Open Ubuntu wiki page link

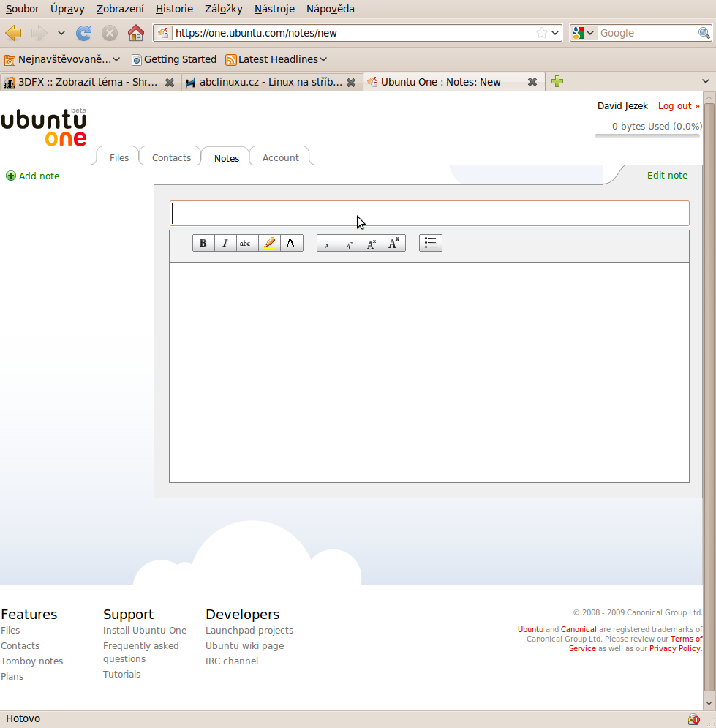tap(244, 646)
